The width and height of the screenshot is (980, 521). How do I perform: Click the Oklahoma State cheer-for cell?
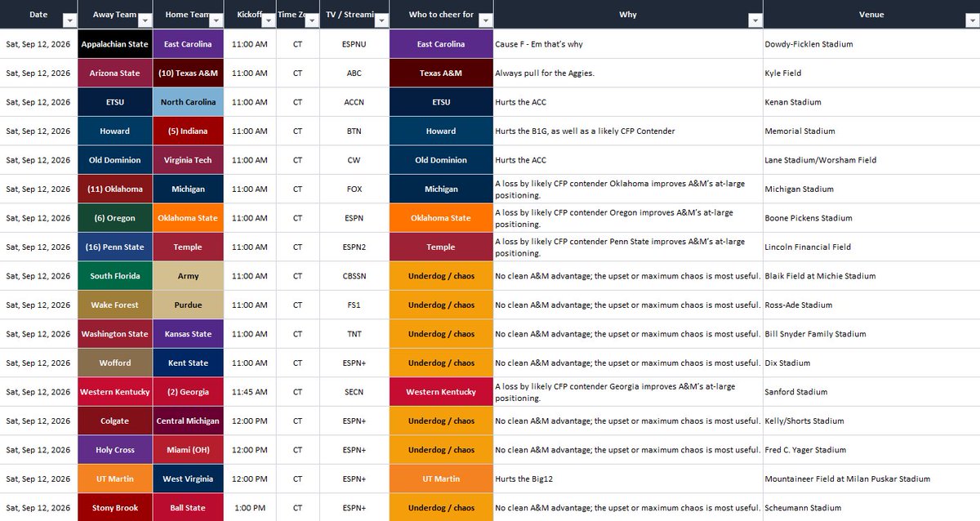[441, 218]
